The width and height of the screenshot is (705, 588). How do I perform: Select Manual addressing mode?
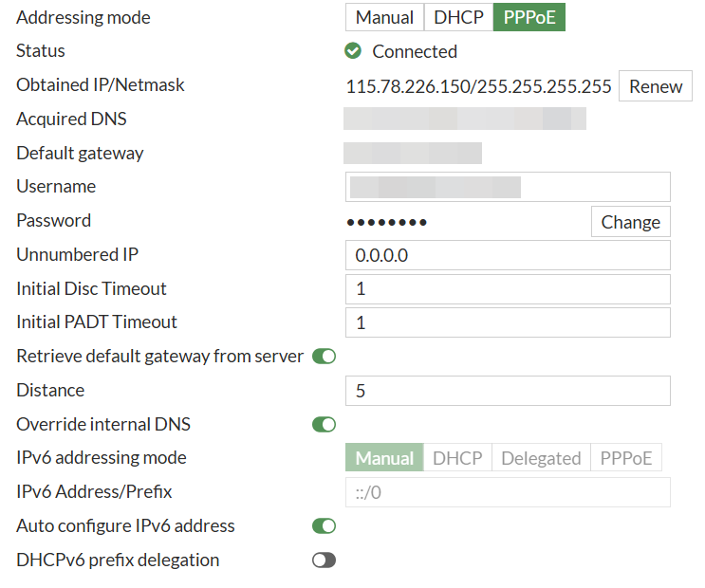coord(384,17)
